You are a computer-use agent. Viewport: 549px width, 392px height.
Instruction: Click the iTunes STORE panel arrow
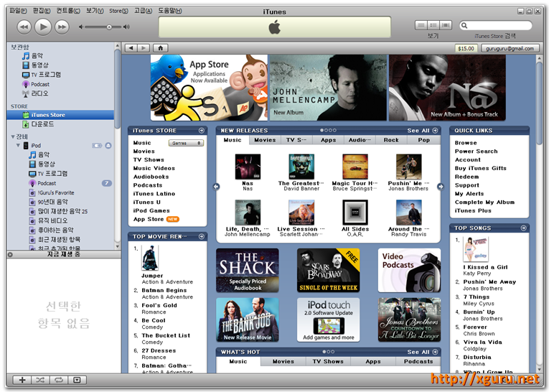[x=202, y=131]
